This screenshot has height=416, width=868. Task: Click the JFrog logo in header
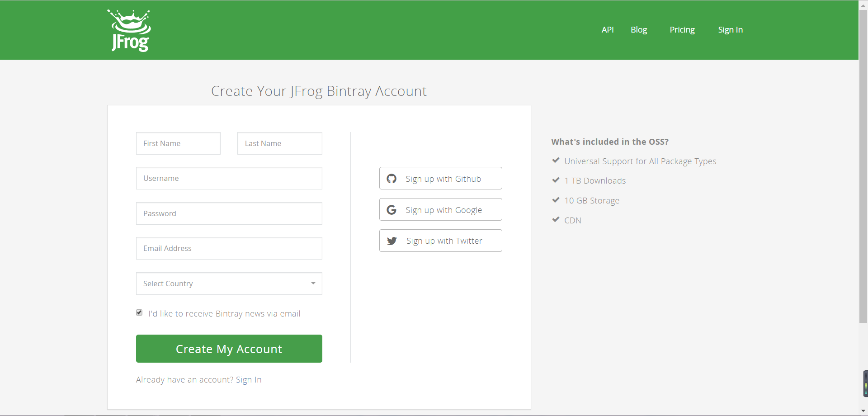(129, 30)
